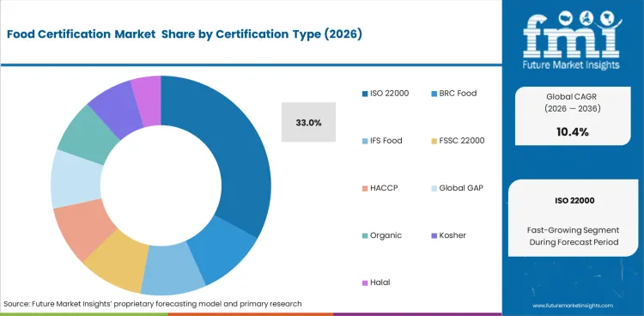644x316 pixels.
Task: Click the FSSC 22000 legend color swatch
Action: 434,141
